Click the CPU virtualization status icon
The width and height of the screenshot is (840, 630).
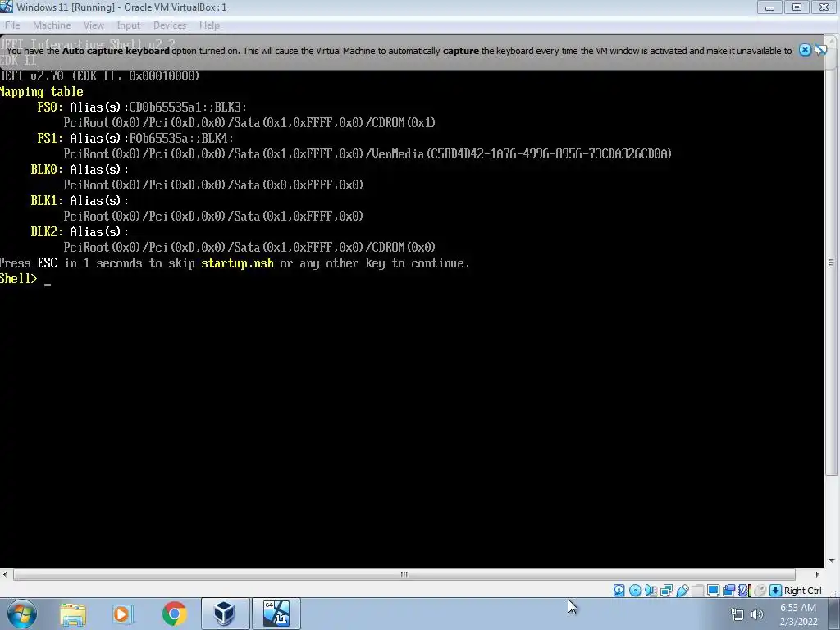[x=745, y=591]
